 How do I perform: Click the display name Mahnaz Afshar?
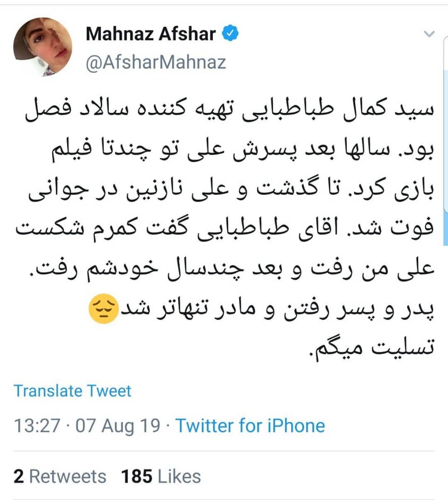[151, 34]
